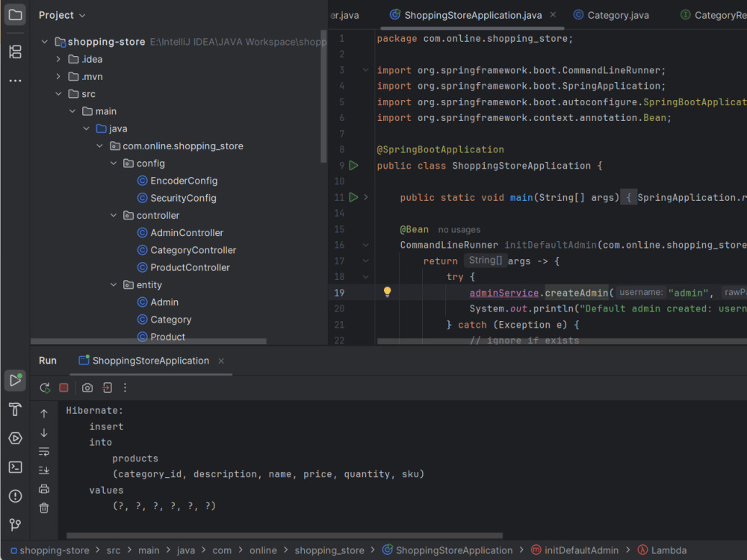Click the down arrow in console gutter
This screenshot has height=560, width=747.
click(44, 432)
